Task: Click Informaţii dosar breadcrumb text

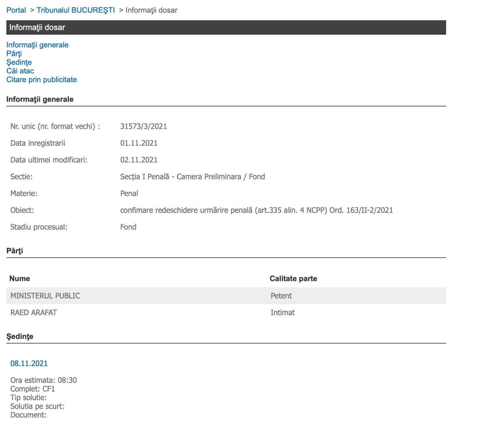Action: click(x=152, y=10)
